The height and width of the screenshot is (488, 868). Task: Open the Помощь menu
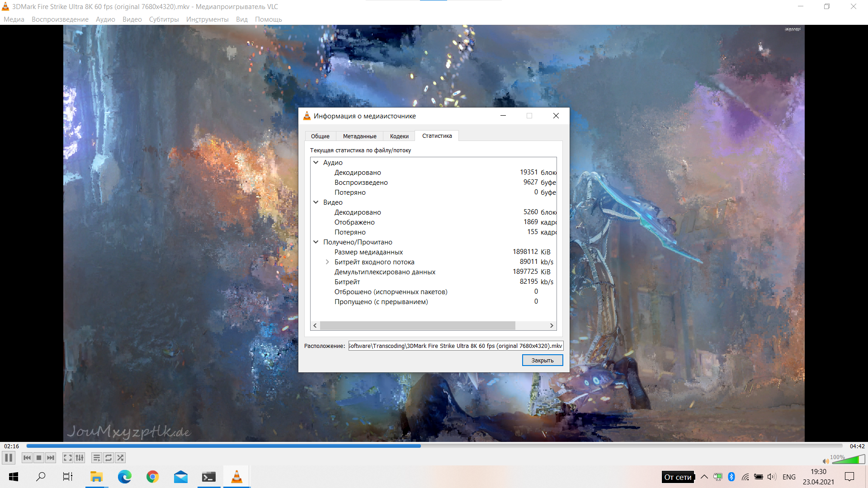click(269, 19)
